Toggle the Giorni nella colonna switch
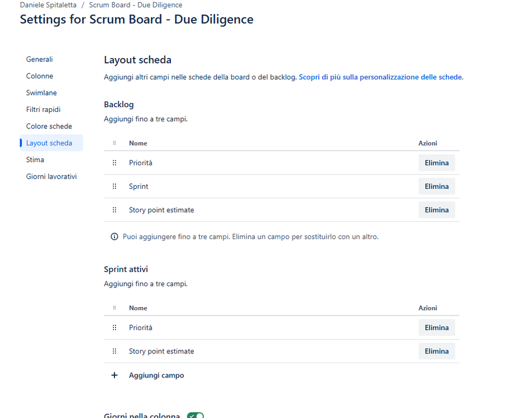This screenshot has width=532, height=418. click(195, 416)
